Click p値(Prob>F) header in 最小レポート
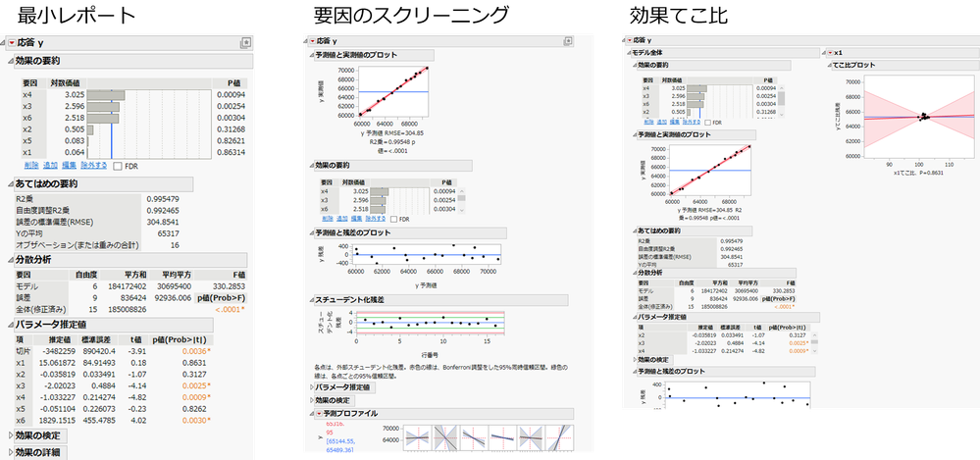980x460 pixels. pyautogui.click(x=221, y=297)
